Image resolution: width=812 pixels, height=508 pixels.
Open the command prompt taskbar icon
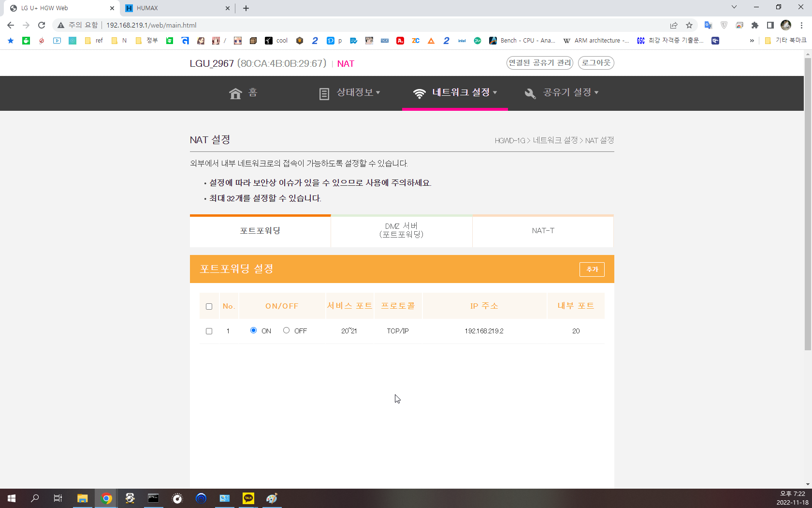(x=153, y=498)
